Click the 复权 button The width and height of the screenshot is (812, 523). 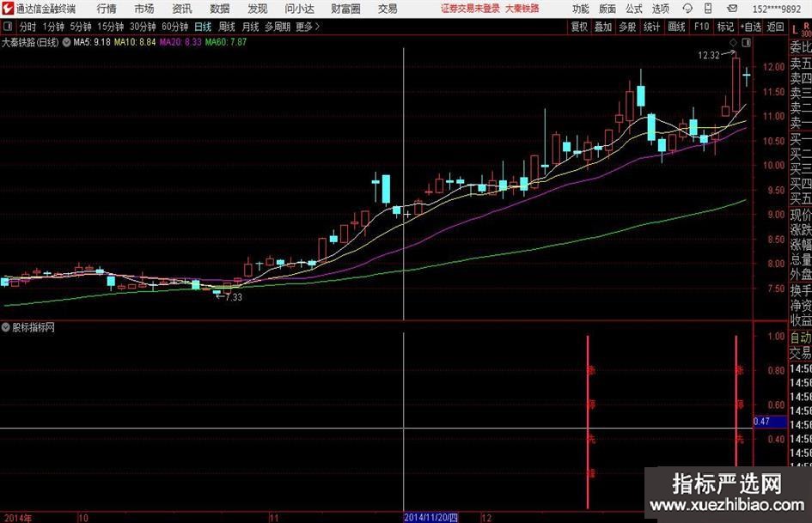(x=579, y=27)
